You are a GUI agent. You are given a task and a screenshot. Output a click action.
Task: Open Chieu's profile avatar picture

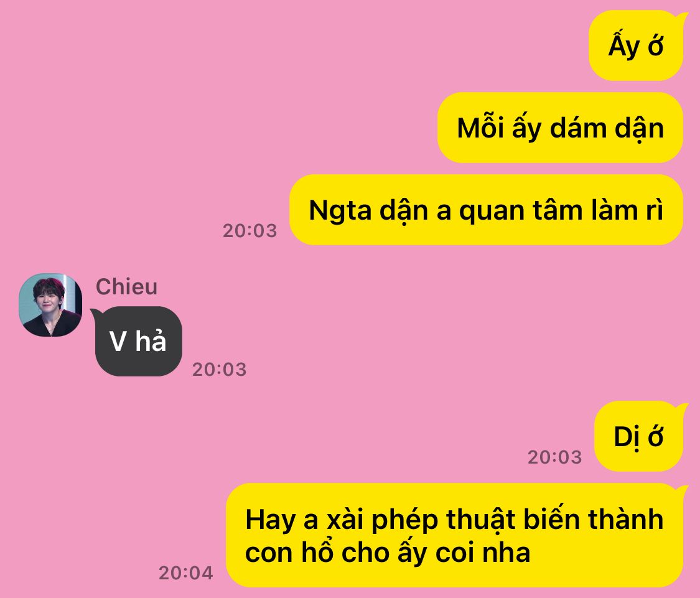coord(50,305)
